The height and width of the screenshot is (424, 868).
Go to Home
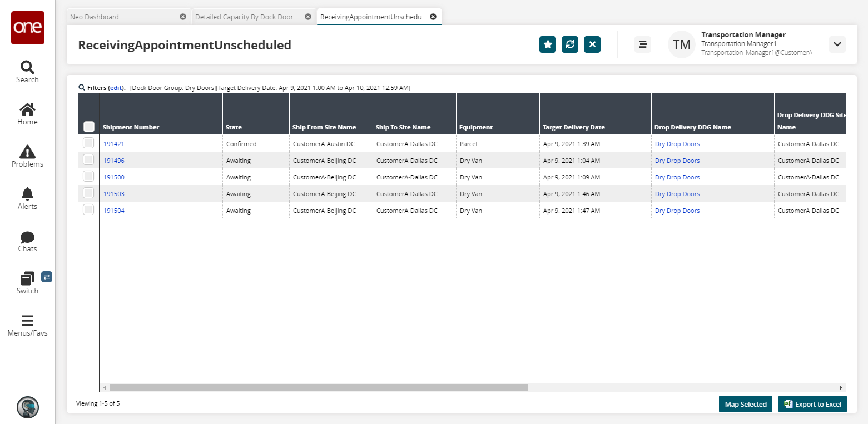click(x=27, y=114)
